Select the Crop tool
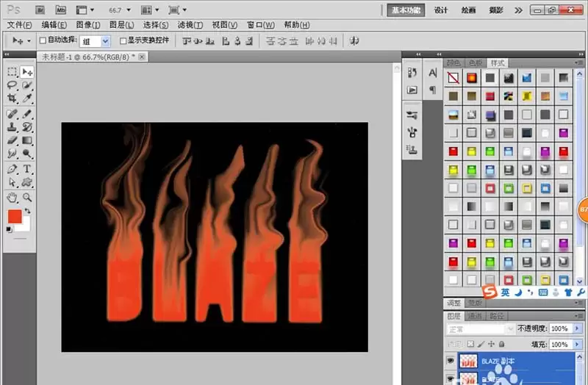Viewport: 588px width, 385px height. coord(12,98)
